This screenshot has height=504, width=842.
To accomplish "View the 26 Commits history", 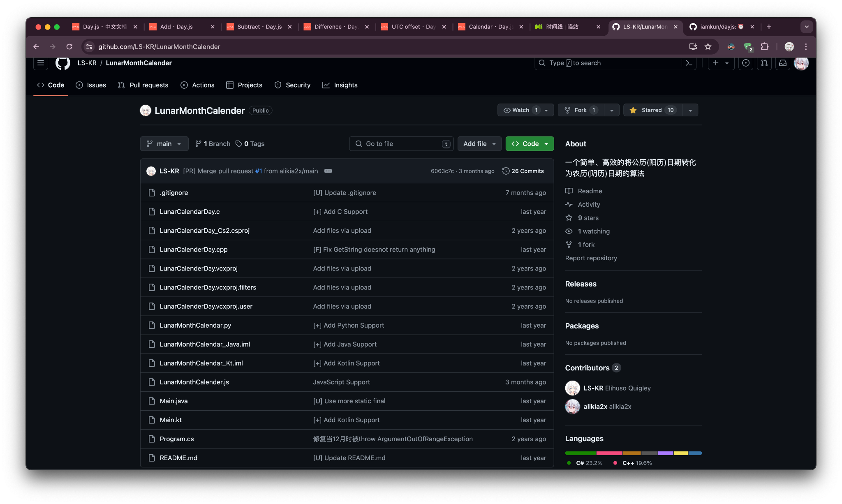I will point(523,171).
